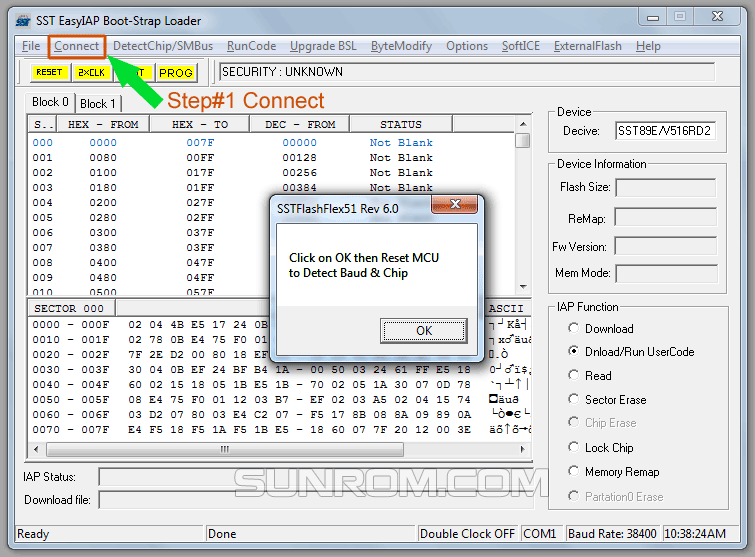Screen dimensions: 755x557
Task: Click the DEC - FROM column header
Action: 299,125
